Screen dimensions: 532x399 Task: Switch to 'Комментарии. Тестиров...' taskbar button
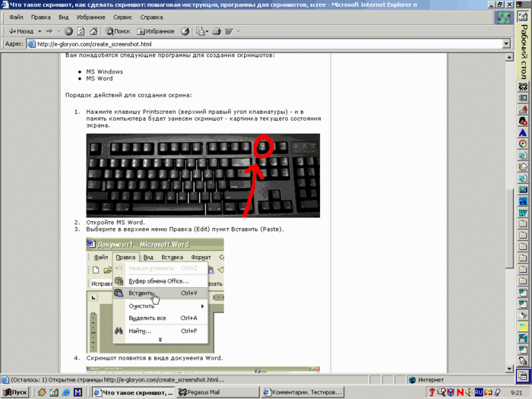pyautogui.click(x=302, y=393)
